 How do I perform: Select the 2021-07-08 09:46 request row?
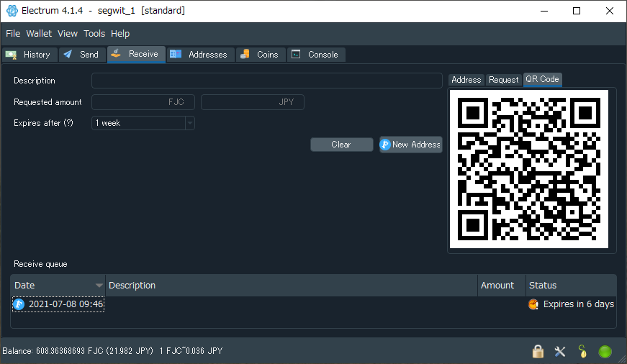click(x=314, y=304)
